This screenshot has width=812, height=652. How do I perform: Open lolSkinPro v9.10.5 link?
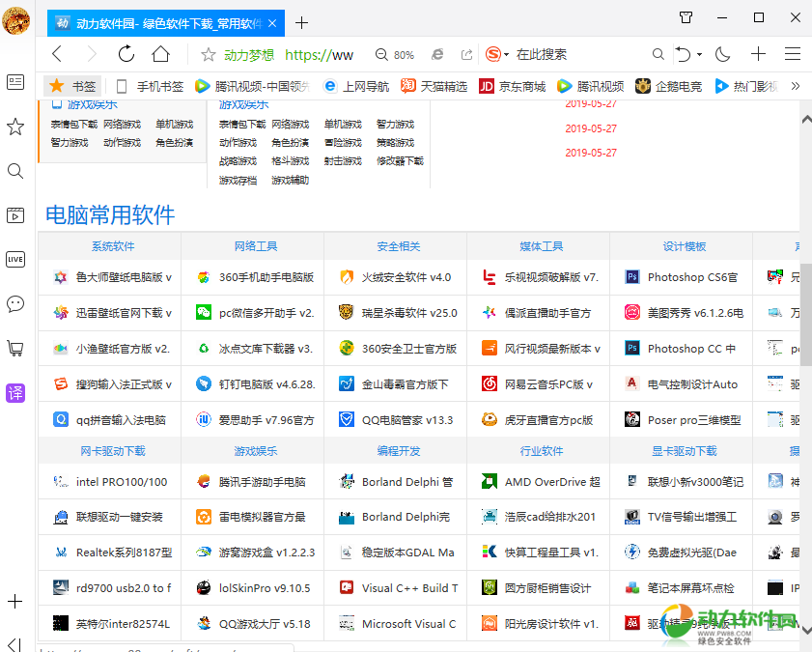coord(265,588)
